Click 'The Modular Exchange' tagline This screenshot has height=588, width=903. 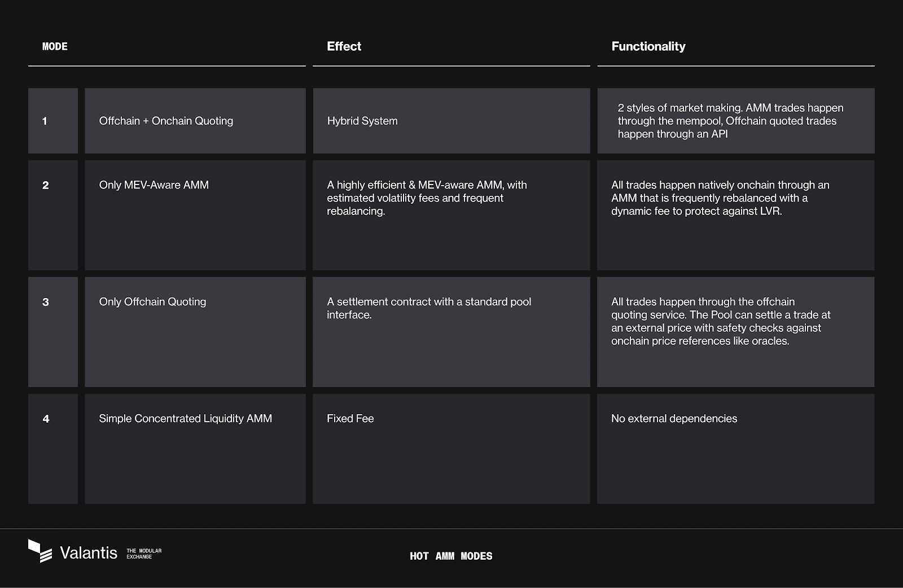click(x=143, y=554)
